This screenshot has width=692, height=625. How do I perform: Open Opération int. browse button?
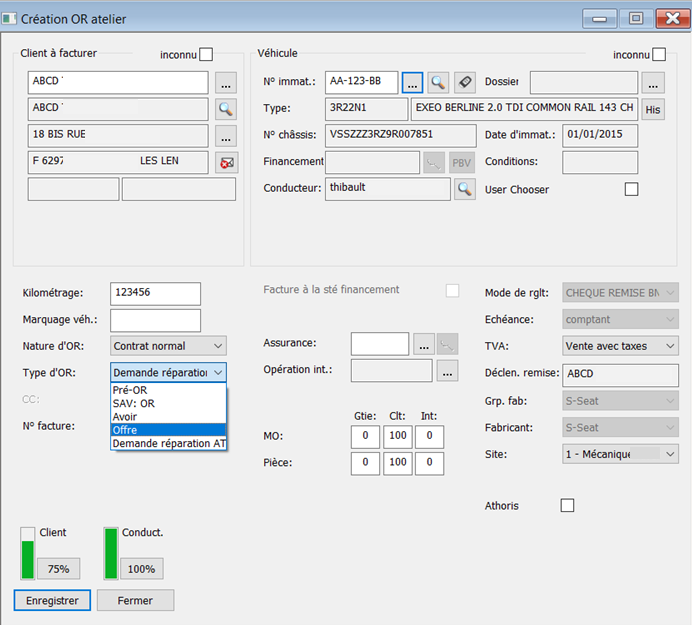click(447, 371)
